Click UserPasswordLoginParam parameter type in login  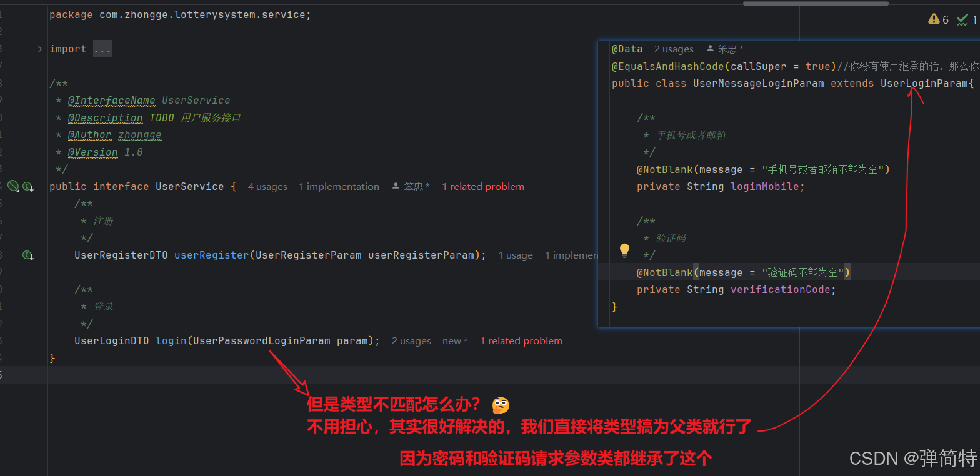click(x=262, y=340)
